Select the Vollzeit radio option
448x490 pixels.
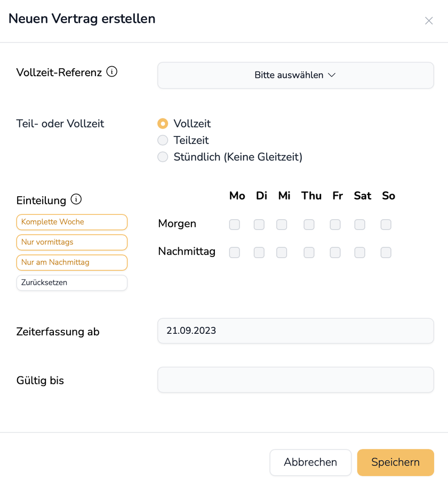pyautogui.click(x=163, y=124)
